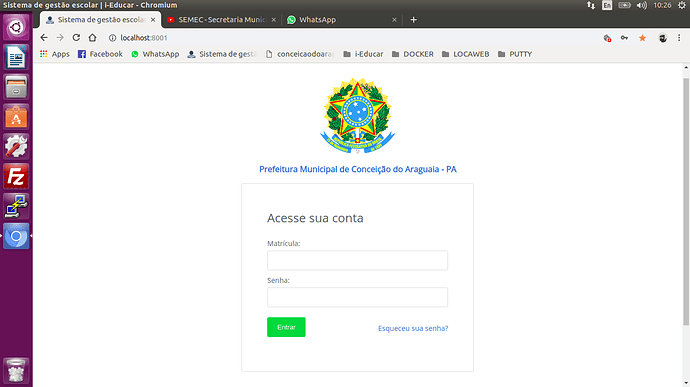This screenshot has width=690, height=387.
Task: Close the SEMEC YouTube tab
Action: 274,20
